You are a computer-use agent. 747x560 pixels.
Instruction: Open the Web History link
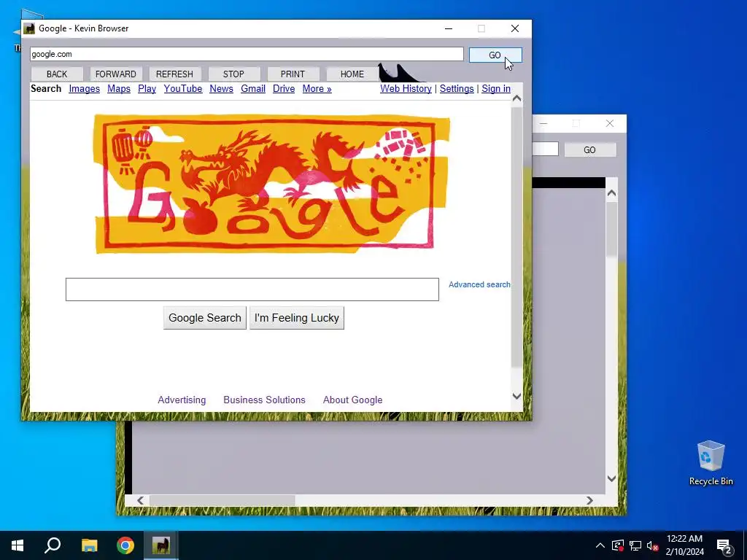(406, 88)
